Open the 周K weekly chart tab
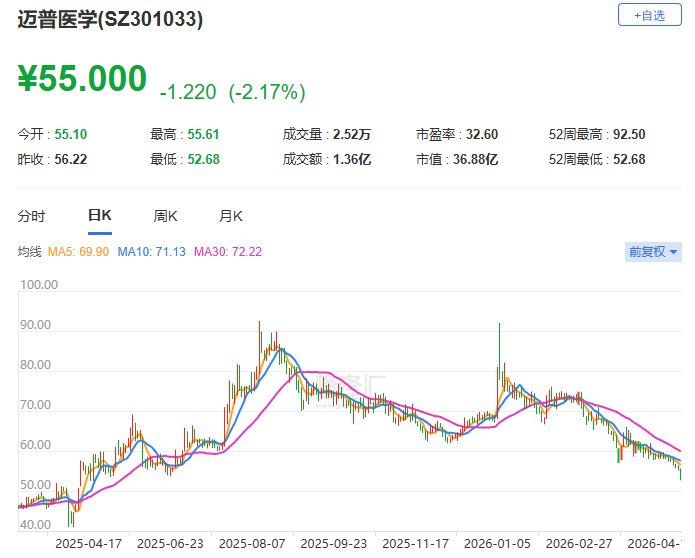The width and height of the screenshot is (695, 558). [x=165, y=216]
